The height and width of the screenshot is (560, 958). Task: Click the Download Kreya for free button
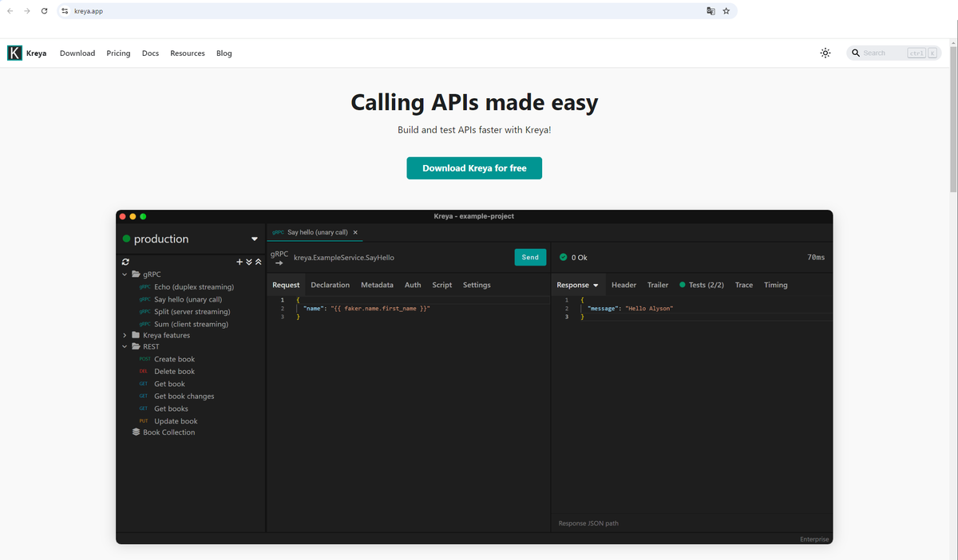(473, 168)
